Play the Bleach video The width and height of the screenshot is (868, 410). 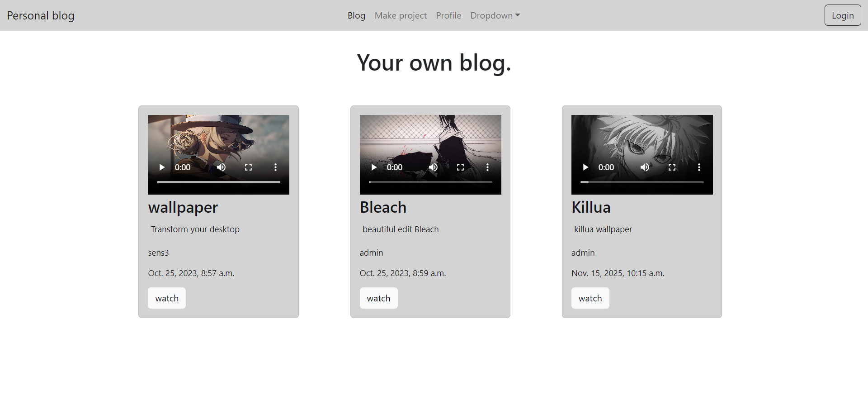[x=374, y=167]
